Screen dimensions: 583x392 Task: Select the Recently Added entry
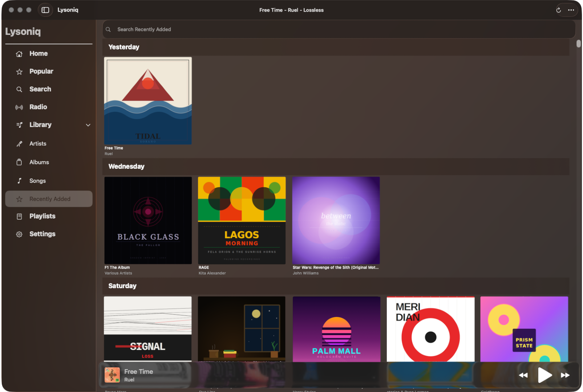coord(49,199)
